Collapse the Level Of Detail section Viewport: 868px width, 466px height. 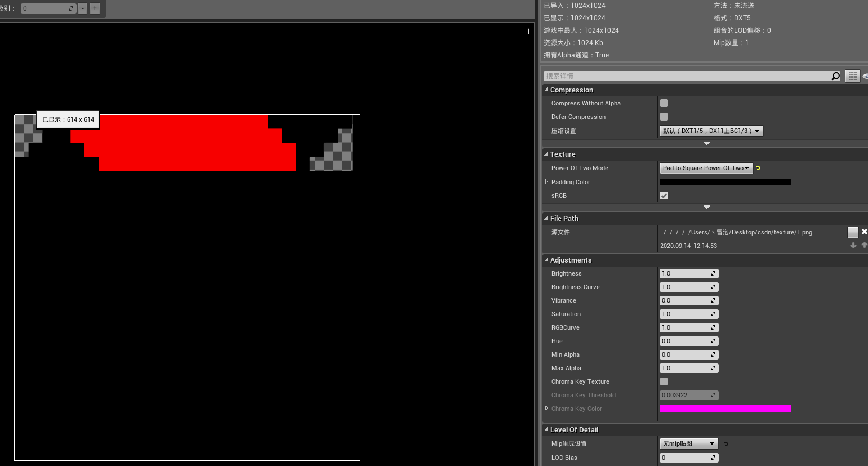pos(545,429)
